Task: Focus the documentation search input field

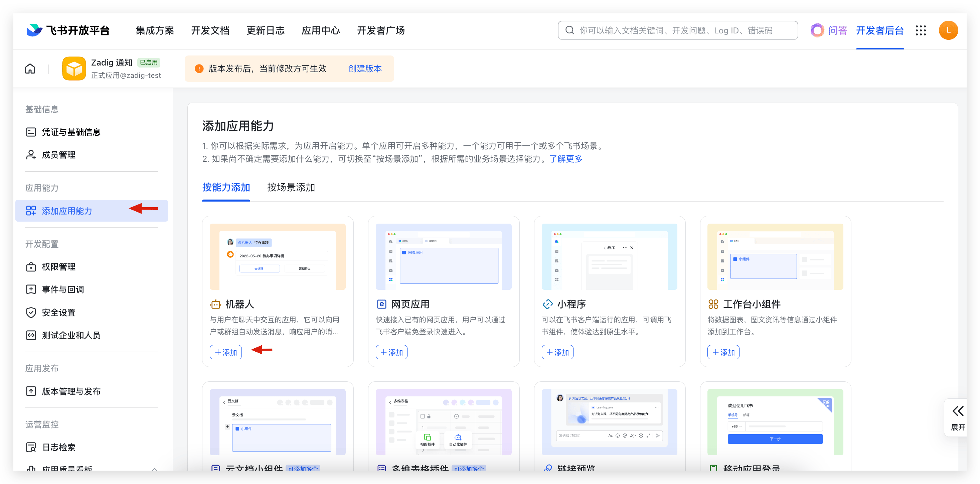Action: [681, 30]
